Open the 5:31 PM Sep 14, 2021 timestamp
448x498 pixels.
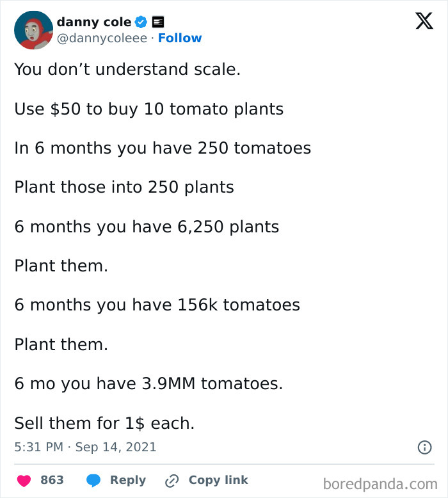[85, 447]
